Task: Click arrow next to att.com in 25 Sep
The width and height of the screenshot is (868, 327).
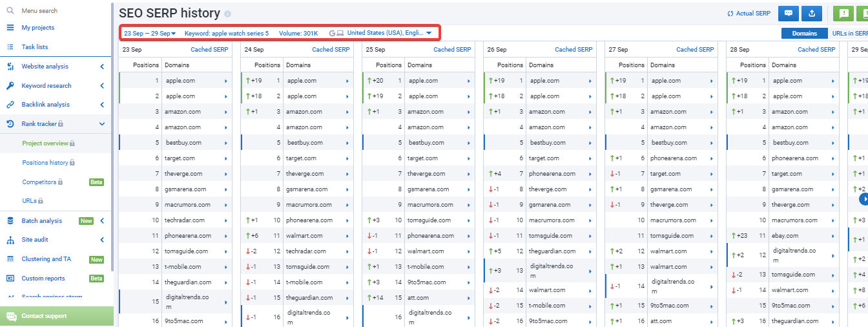Action: [469, 298]
